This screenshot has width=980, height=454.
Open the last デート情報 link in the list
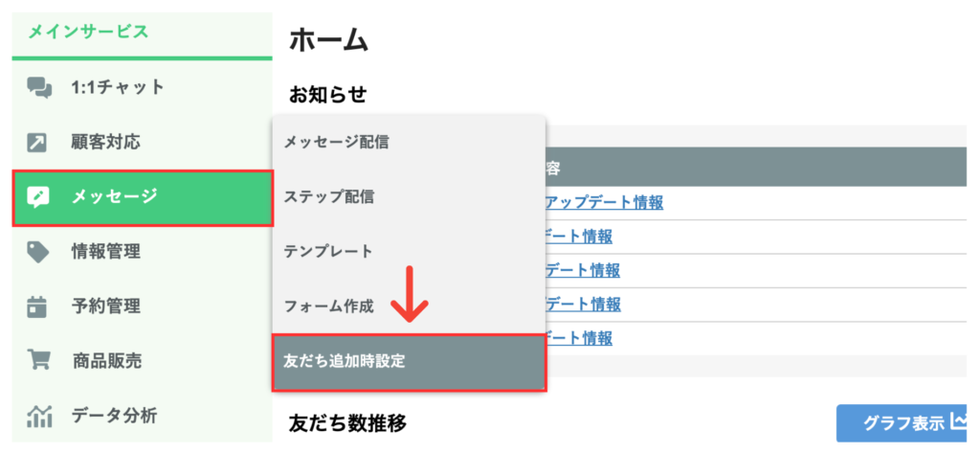click(578, 337)
